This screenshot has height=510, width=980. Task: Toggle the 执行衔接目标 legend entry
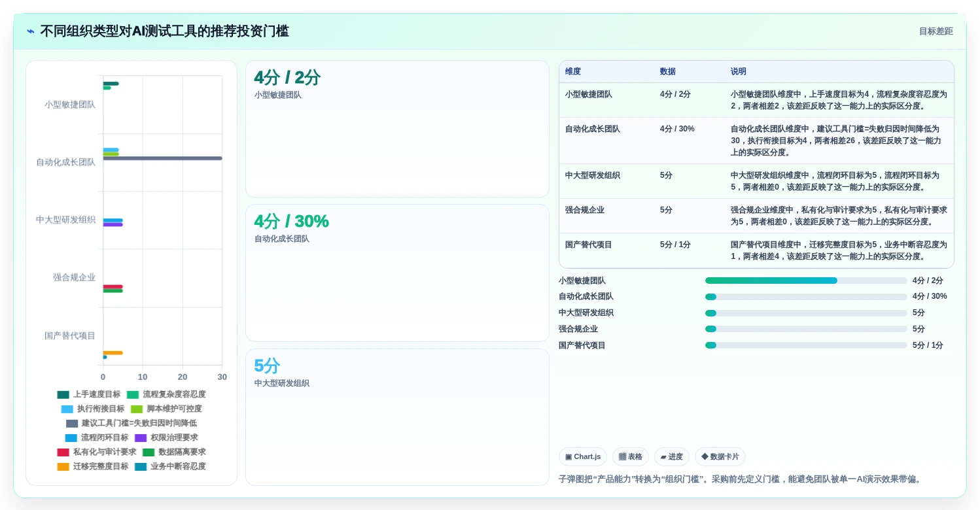pyautogui.click(x=93, y=409)
